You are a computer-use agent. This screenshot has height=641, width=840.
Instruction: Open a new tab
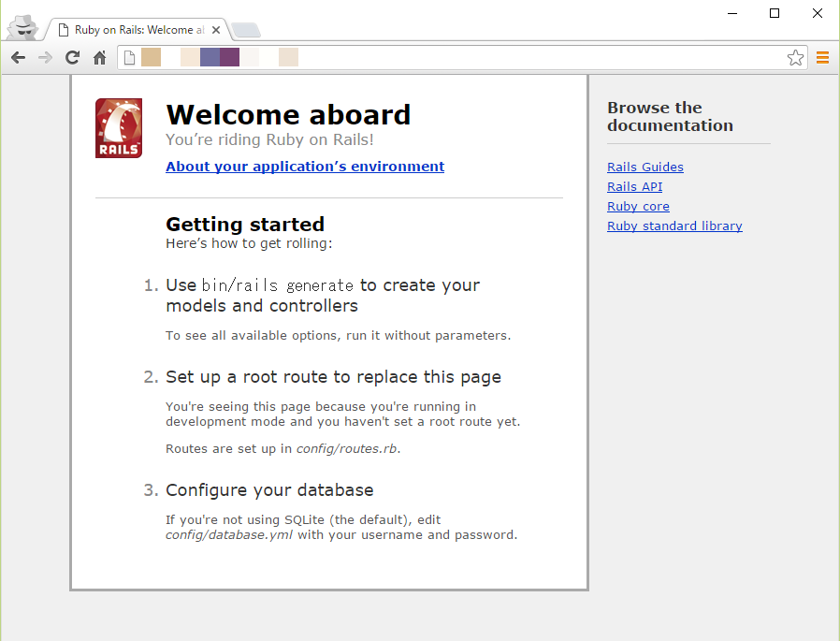[x=246, y=30]
